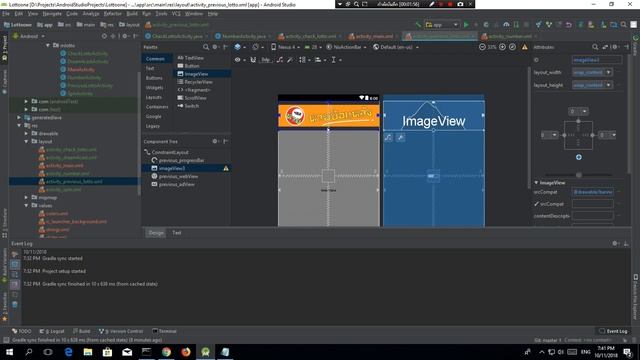Click the warning icon on imageView3 row
640x360 pixels.
tap(226, 168)
